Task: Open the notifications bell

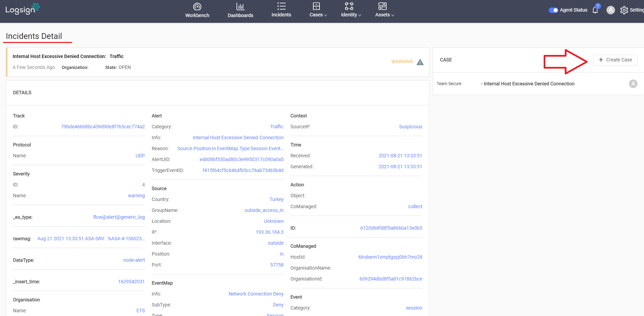Action: [x=595, y=10]
